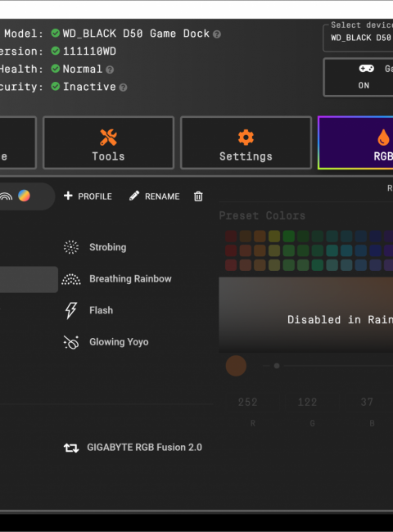Click green check beside Normal health
Viewport: 393px width, 532px height.
pos(56,69)
